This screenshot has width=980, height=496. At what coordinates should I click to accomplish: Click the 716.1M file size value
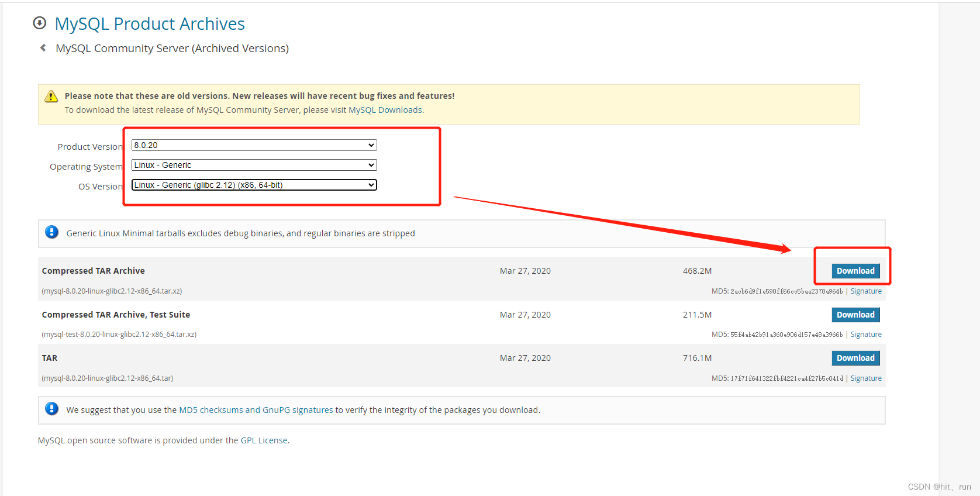[x=697, y=358]
